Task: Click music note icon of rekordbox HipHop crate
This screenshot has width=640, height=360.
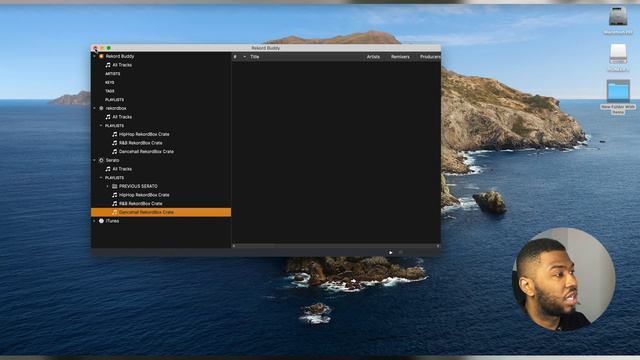Action: [115, 134]
